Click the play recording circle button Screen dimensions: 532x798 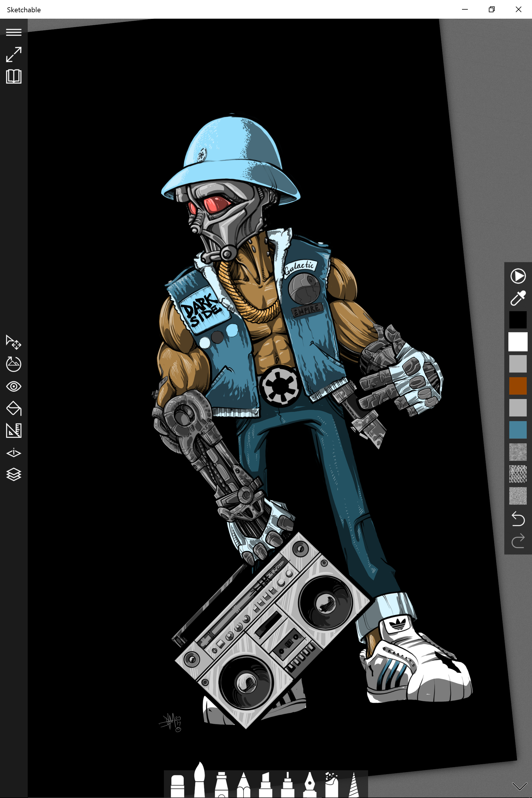point(518,276)
